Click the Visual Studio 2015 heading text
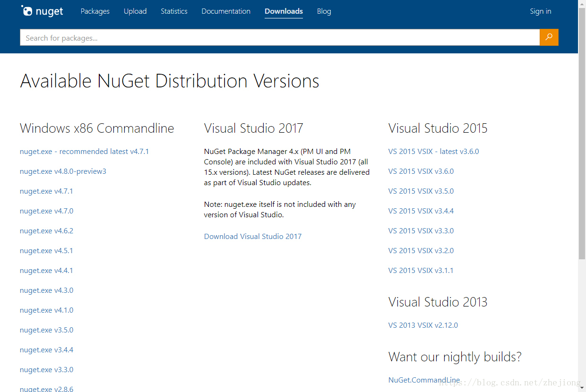 pos(438,128)
